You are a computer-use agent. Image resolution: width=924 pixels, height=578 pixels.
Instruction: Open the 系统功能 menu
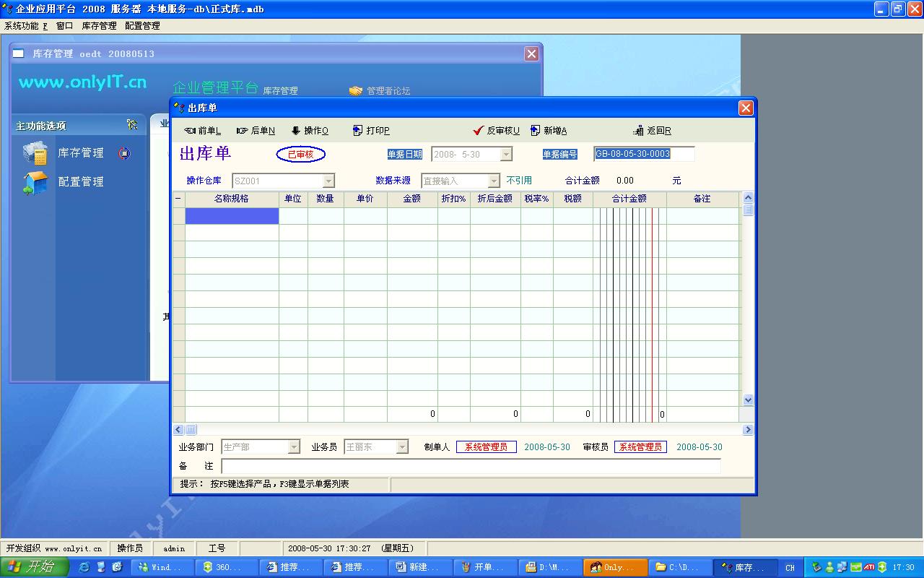click(25, 26)
